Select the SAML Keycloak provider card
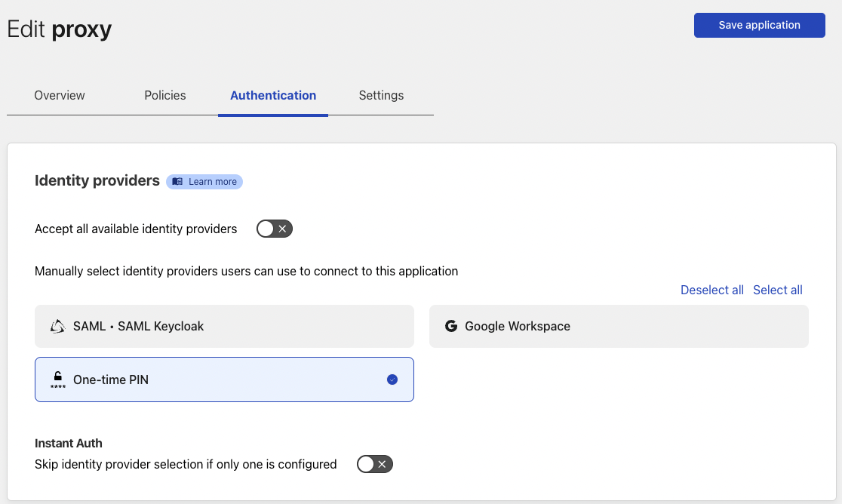 tap(224, 326)
